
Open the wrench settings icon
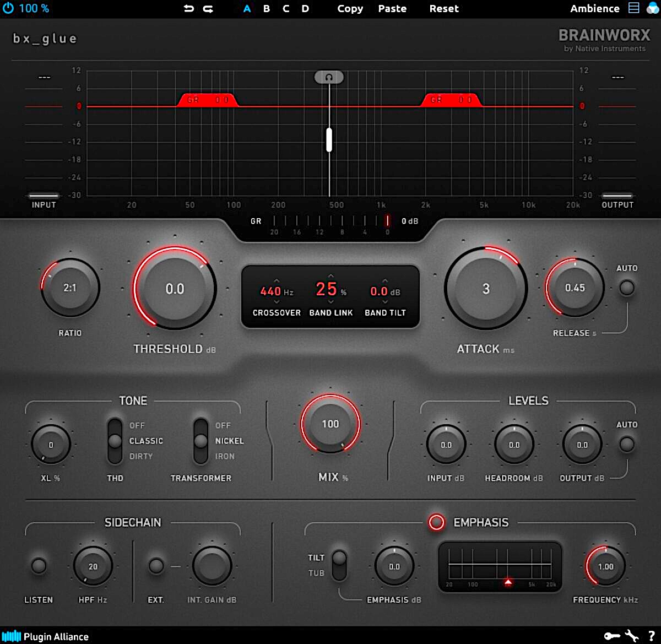point(632,636)
